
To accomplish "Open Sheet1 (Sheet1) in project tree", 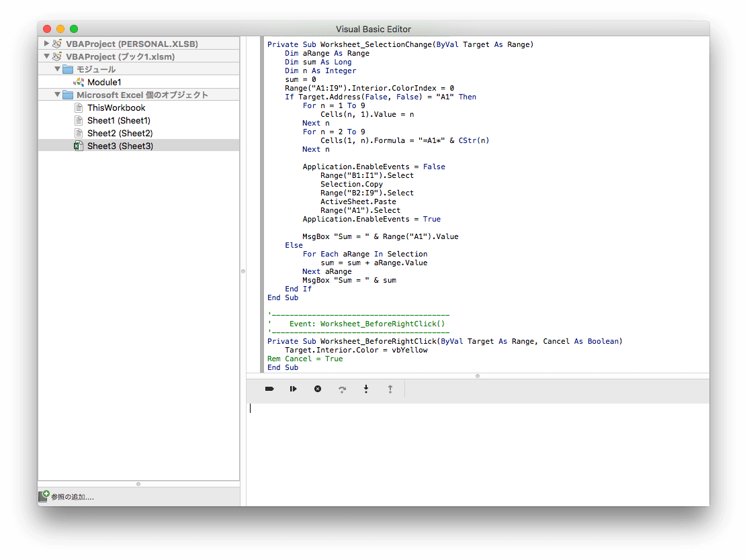I will coord(118,120).
